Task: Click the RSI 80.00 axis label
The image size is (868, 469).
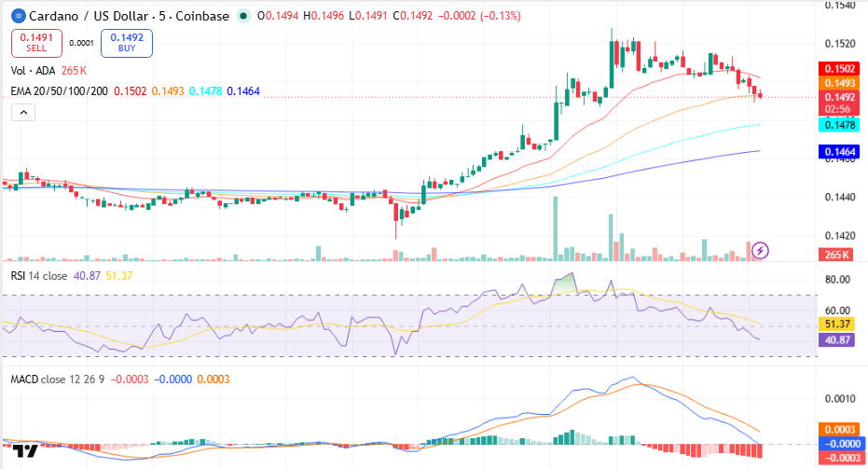Action: click(837, 280)
